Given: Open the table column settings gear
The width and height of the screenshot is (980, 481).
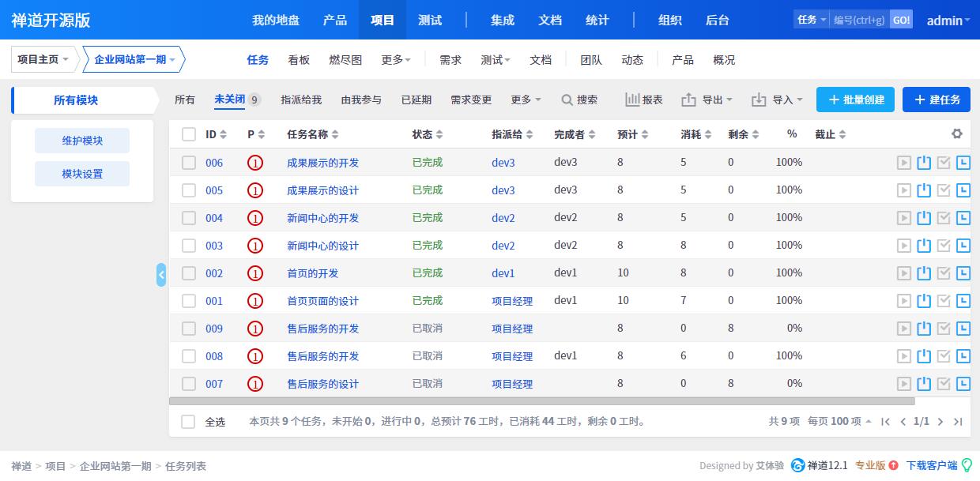Looking at the screenshot, I should click(x=957, y=134).
